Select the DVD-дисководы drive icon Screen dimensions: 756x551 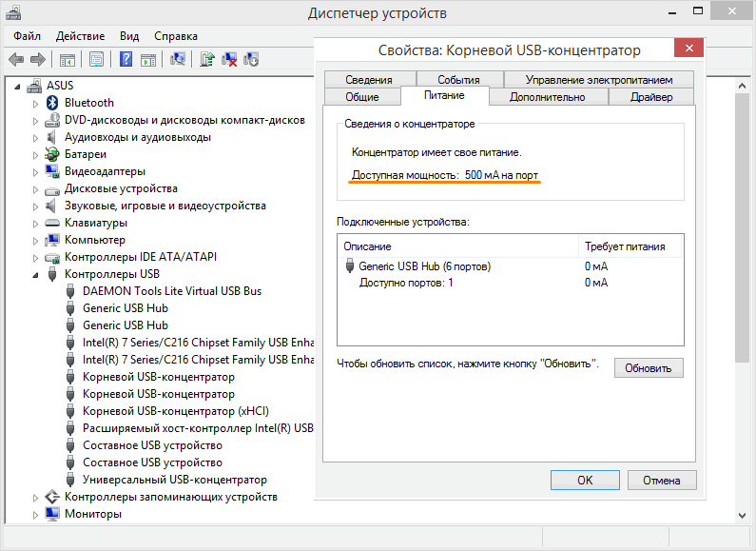52,120
